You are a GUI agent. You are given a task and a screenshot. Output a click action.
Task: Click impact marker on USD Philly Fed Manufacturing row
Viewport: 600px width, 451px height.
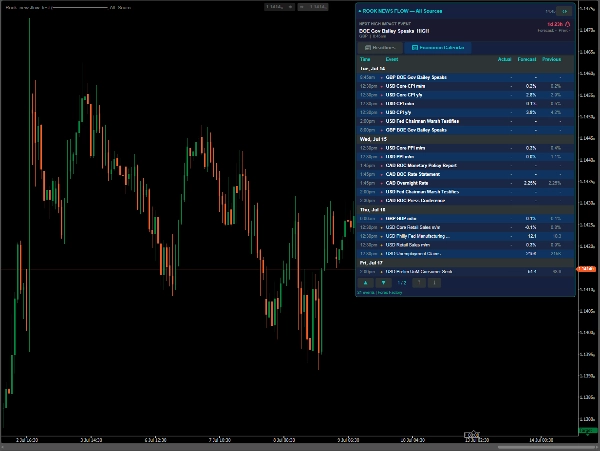click(382, 236)
